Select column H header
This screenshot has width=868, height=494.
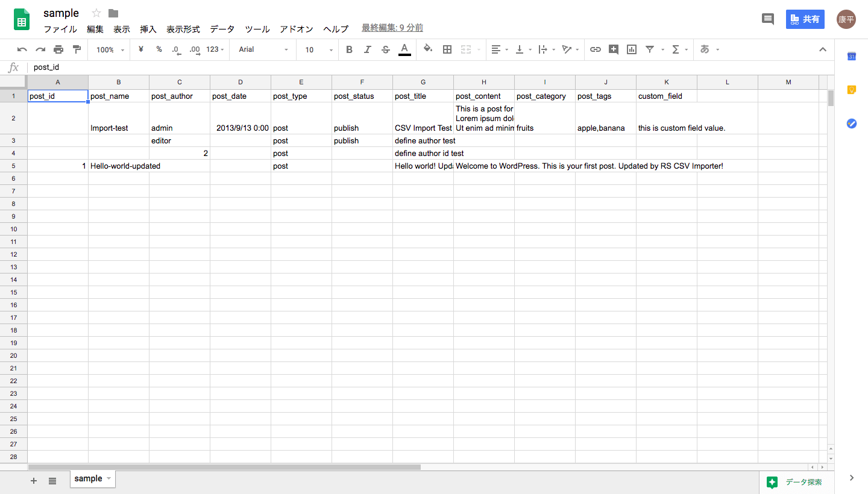click(484, 82)
